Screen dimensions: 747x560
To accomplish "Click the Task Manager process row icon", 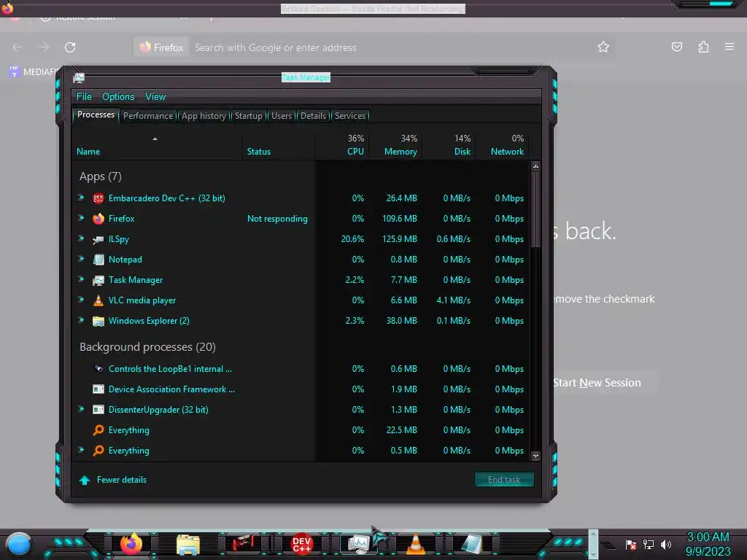I will point(98,280).
